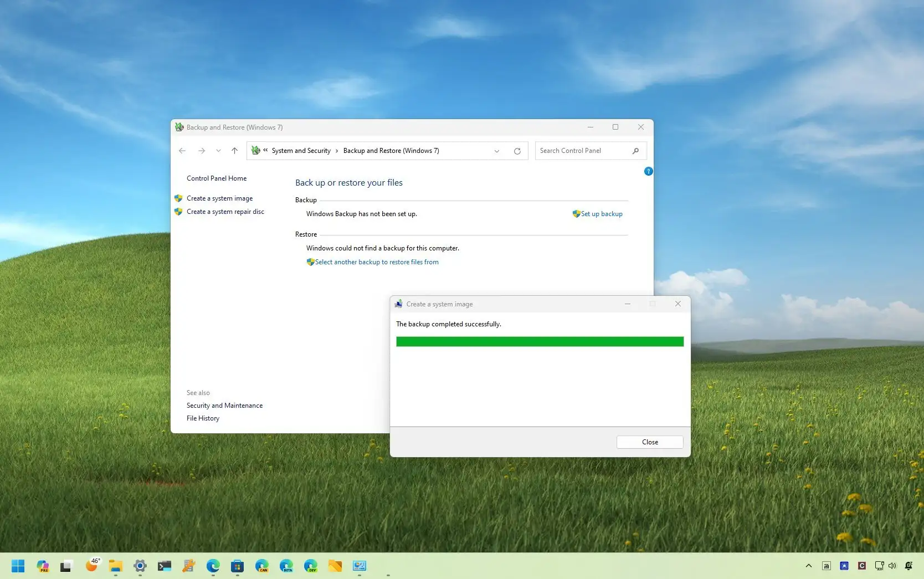924x579 pixels.
Task: Go back in Control Panel navigation
Action: coord(182,151)
